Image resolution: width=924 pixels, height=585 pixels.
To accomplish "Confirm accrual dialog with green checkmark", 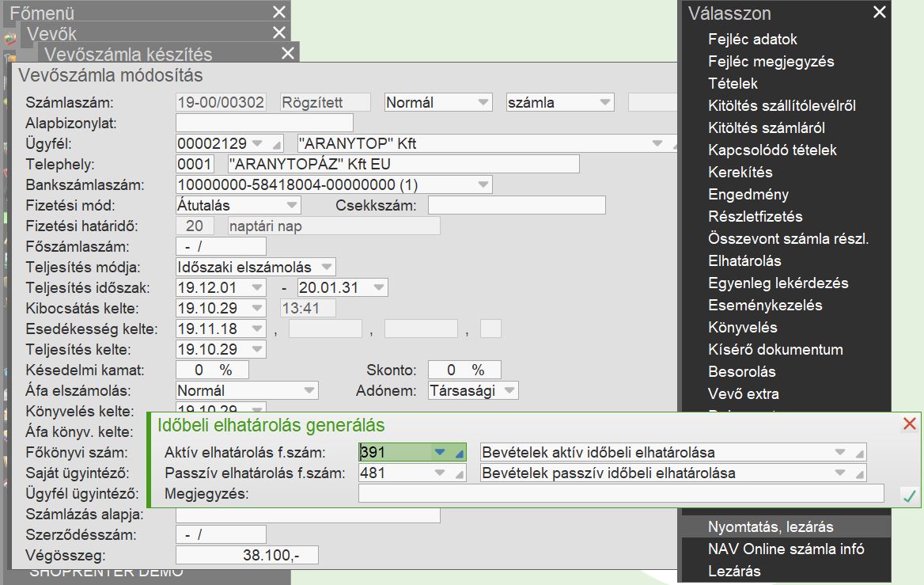I will point(909,496).
